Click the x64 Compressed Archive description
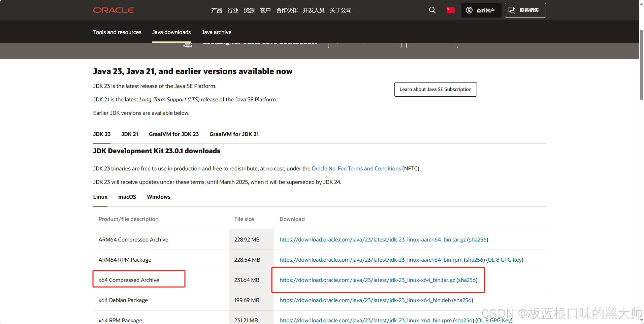644x324 pixels. (129, 280)
